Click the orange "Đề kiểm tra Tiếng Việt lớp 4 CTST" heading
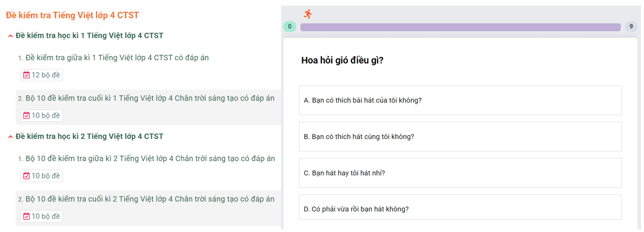 72,15
